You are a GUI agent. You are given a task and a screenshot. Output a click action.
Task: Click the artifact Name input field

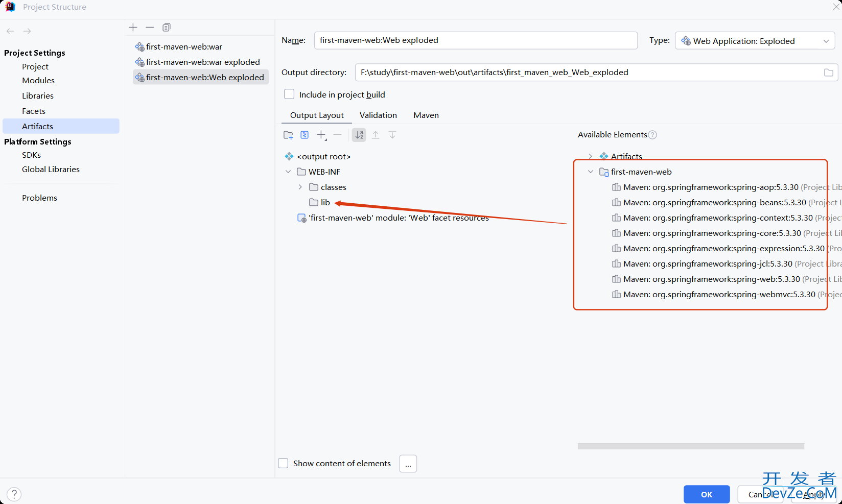coord(476,40)
